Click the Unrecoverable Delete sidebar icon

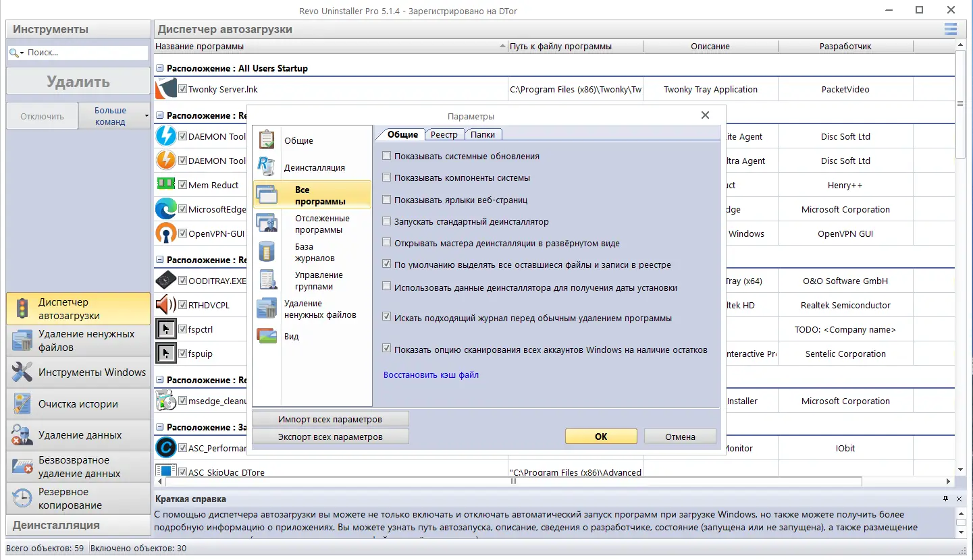click(22, 467)
